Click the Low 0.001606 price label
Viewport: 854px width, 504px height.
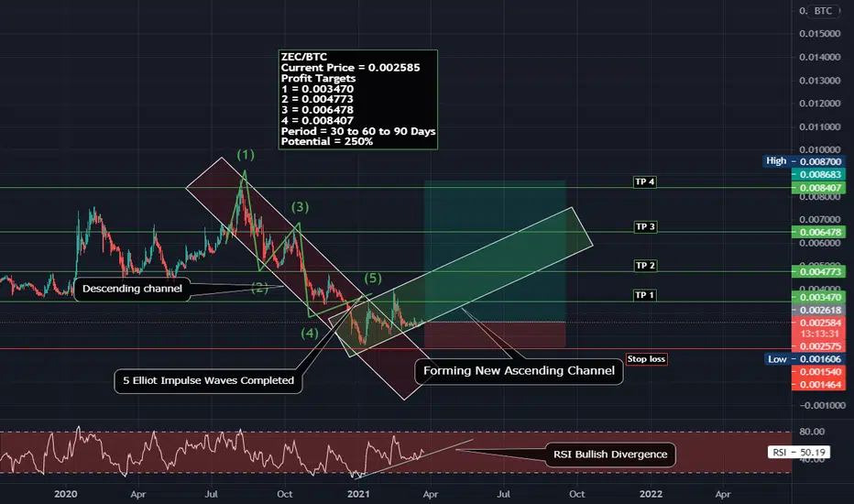(804, 359)
